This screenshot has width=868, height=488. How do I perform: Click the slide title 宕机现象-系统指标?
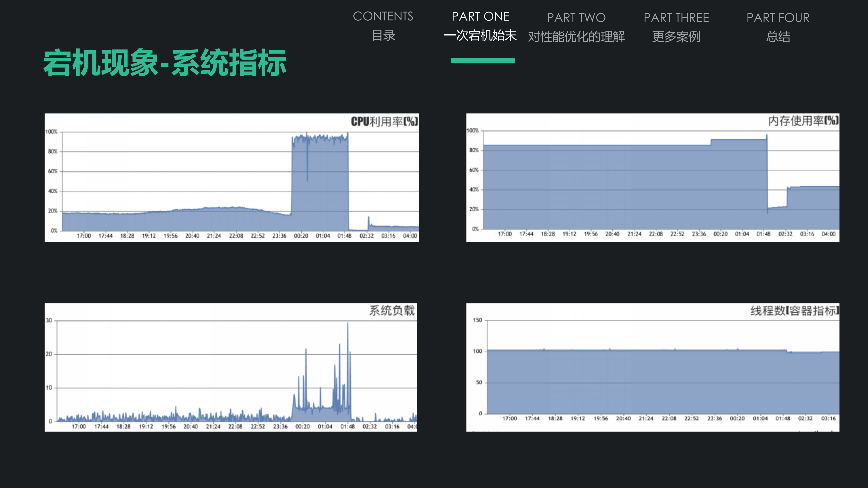pyautogui.click(x=165, y=64)
